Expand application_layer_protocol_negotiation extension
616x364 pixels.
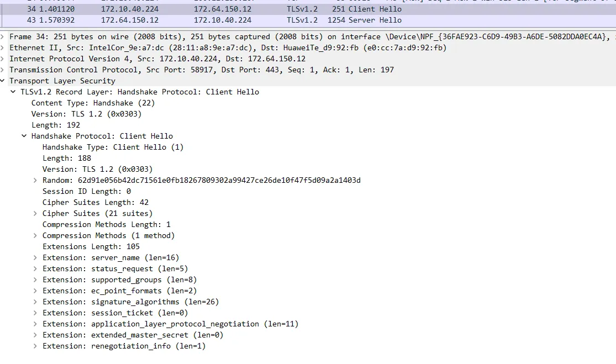coord(35,324)
